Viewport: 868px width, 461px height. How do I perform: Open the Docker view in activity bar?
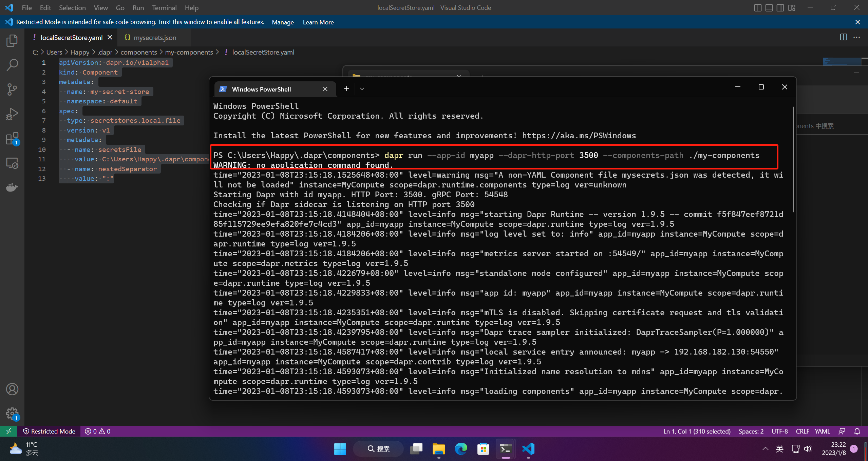12,187
